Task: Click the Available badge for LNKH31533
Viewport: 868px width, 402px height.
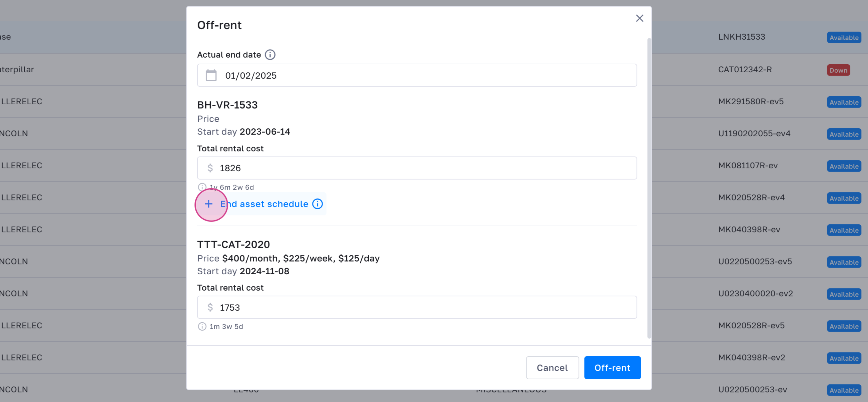Action: pyautogui.click(x=843, y=38)
